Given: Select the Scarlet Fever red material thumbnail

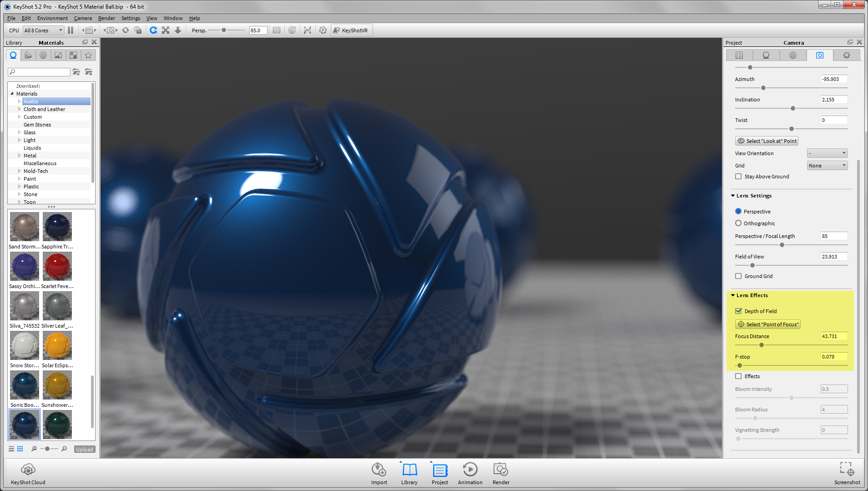Looking at the screenshot, I should point(57,266).
